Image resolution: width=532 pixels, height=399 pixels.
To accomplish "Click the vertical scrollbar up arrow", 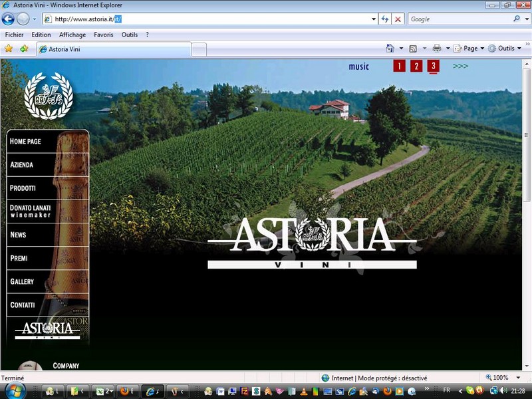I will coord(527,64).
